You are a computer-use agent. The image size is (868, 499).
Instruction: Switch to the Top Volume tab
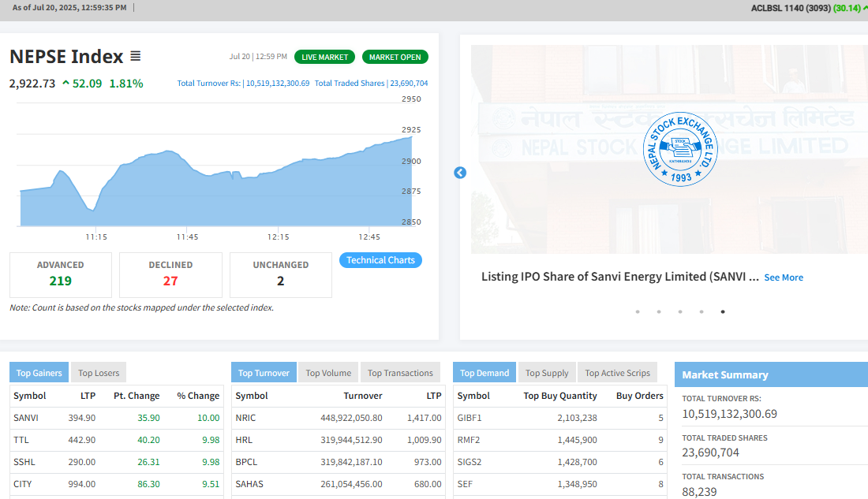coord(328,373)
